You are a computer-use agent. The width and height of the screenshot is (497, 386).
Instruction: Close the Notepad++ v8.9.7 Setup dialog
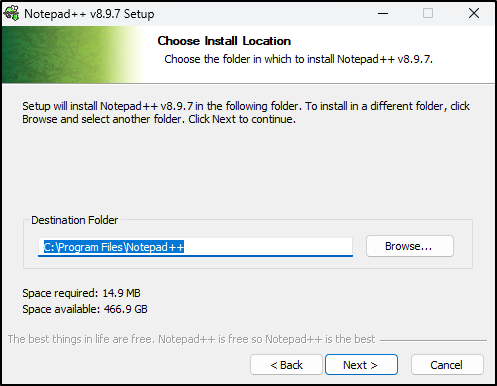pyautogui.click(x=474, y=13)
